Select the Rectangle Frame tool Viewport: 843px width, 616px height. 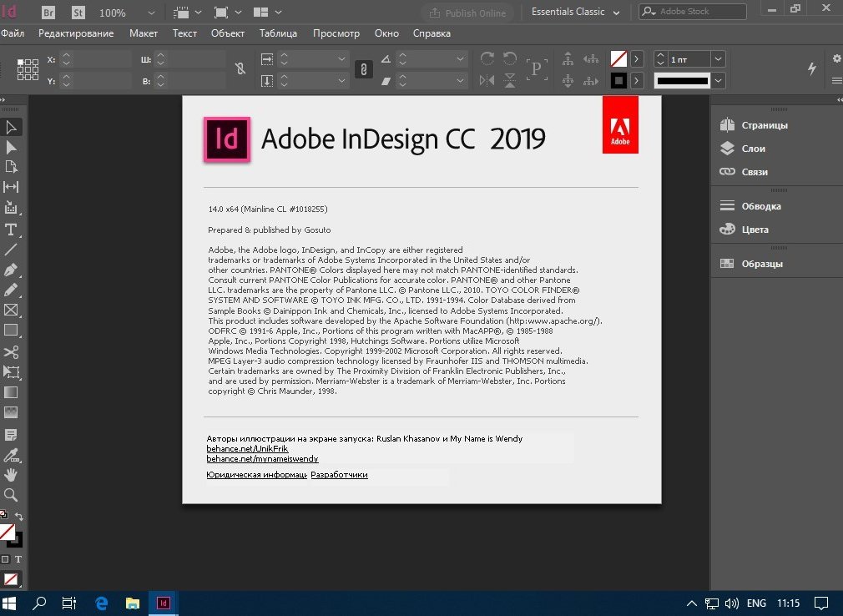pyautogui.click(x=11, y=310)
